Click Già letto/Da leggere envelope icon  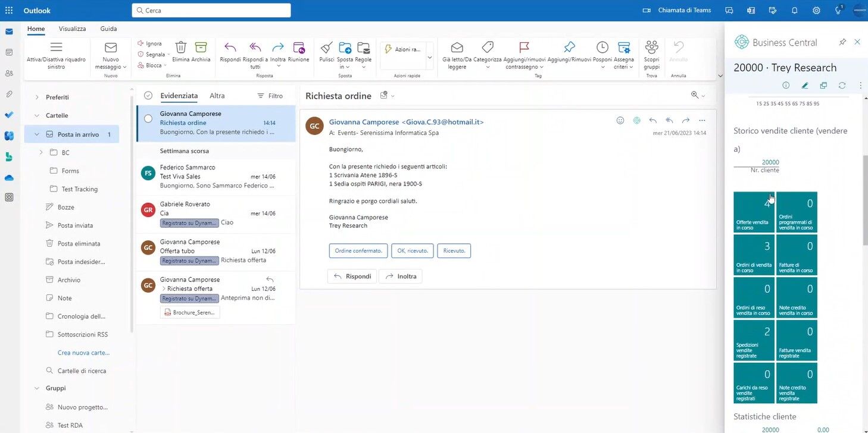click(457, 47)
